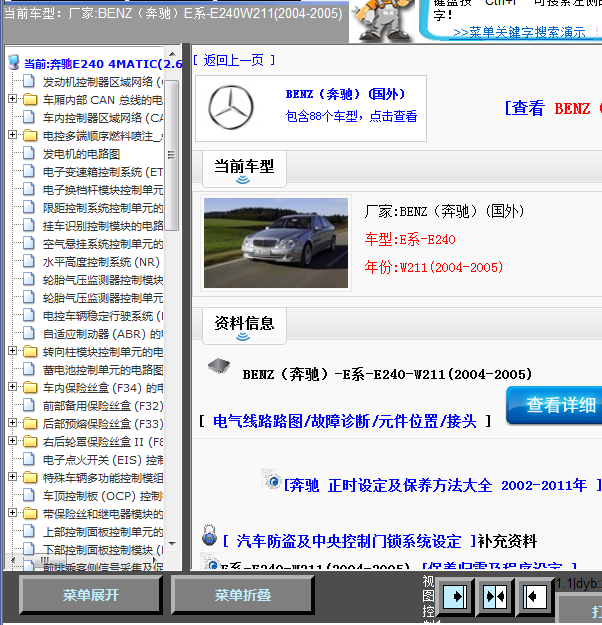The width and height of the screenshot is (602, 625).
Task: Click the BENZ（奔驰）(国外) heading link
Action: [345, 94]
